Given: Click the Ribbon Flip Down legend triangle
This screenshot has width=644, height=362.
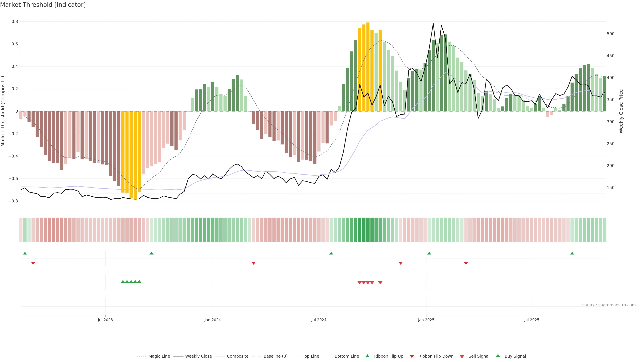Looking at the screenshot, I should coord(412,356).
